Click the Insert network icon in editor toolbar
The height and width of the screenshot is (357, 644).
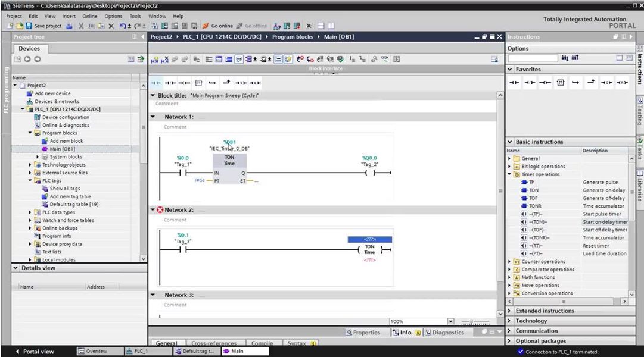click(154, 59)
